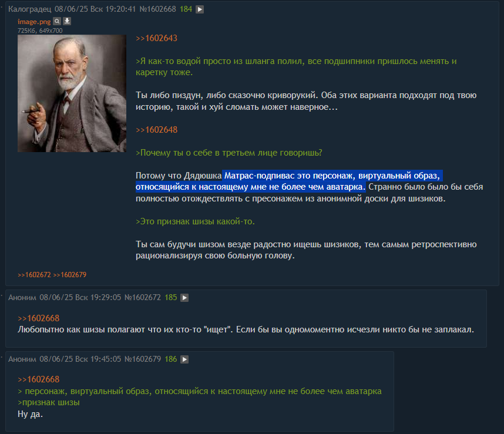Open post menu arrow for post 184

200,9
